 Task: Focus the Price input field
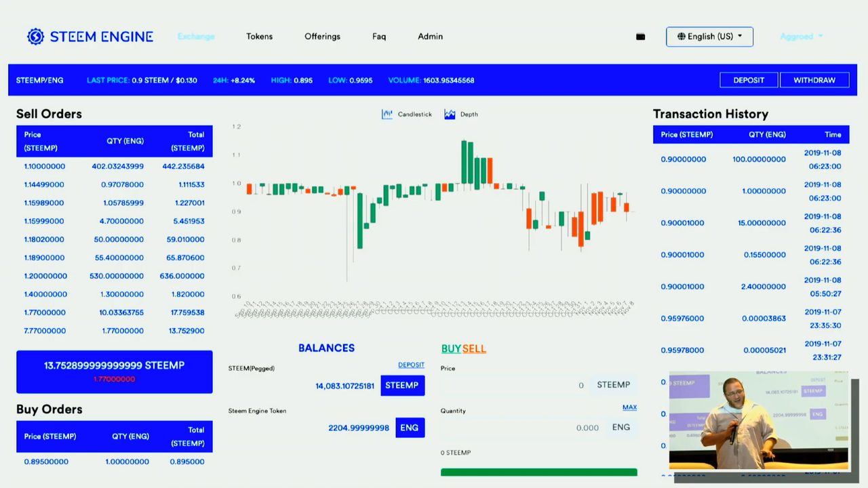tap(515, 385)
